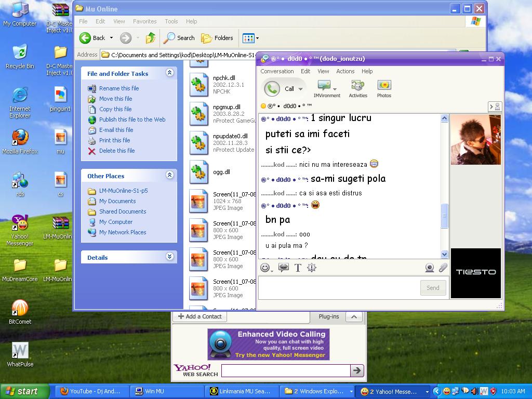
Task: Select the WhatPulse desktop icon
Action: (x=20, y=354)
